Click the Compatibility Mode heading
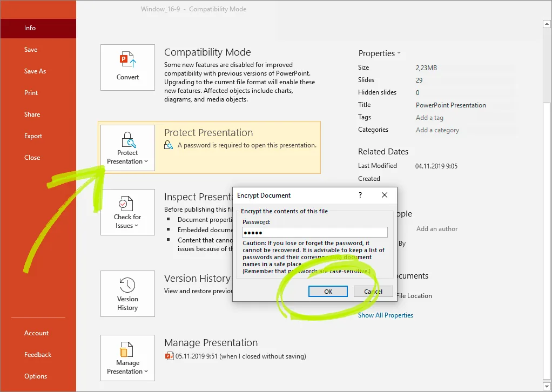Screen dimensions: 552x392 pos(207,52)
